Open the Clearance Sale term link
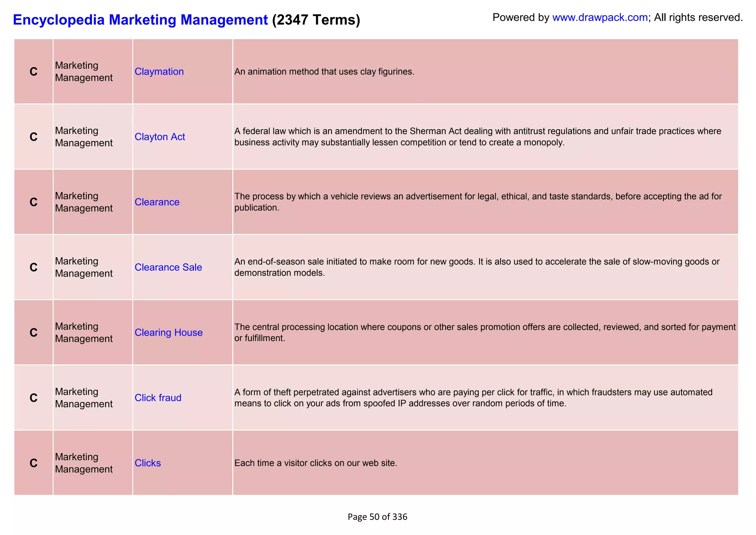 click(x=168, y=267)
